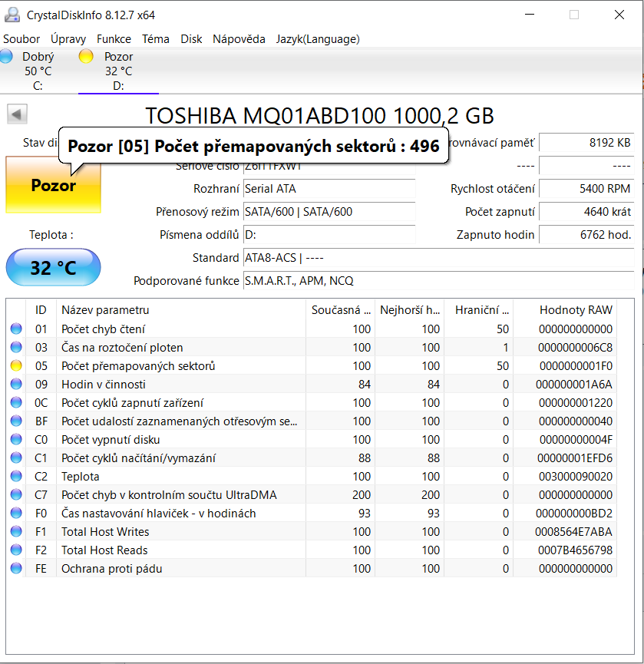Click the Zapnuto hodin value field
Image resolution: width=644 pixels, height=664 pixels.
(586, 235)
